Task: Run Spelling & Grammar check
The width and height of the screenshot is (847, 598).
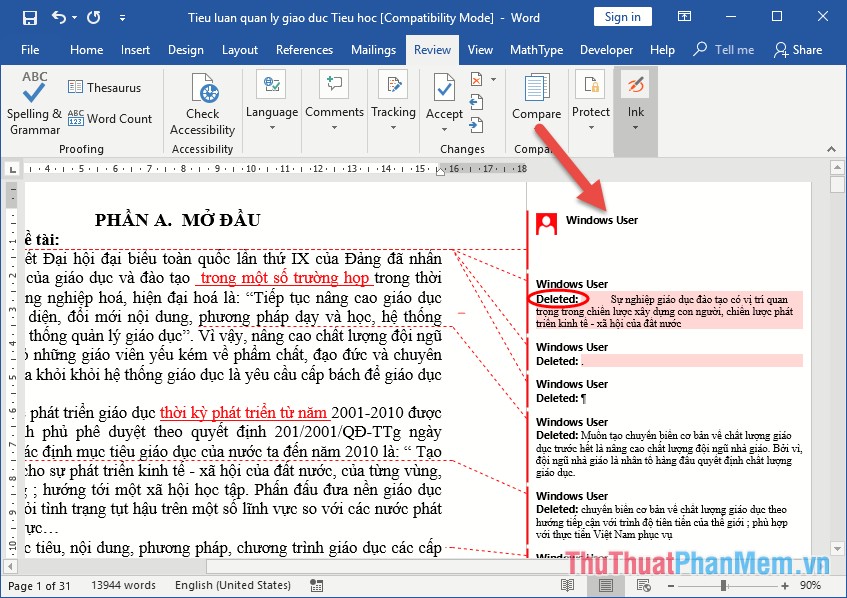Action: point(33,105)
